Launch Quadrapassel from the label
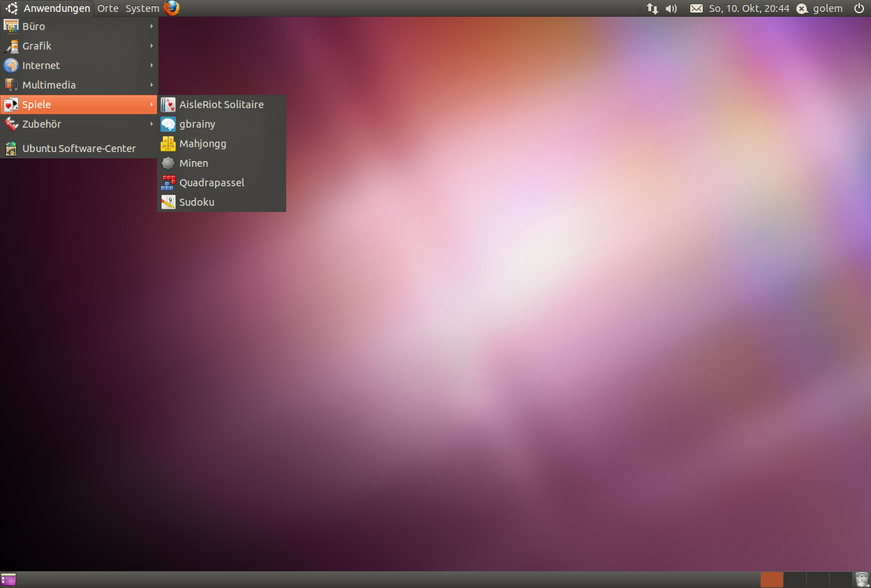This screenshot has width=871, height=588. (211, 183)
